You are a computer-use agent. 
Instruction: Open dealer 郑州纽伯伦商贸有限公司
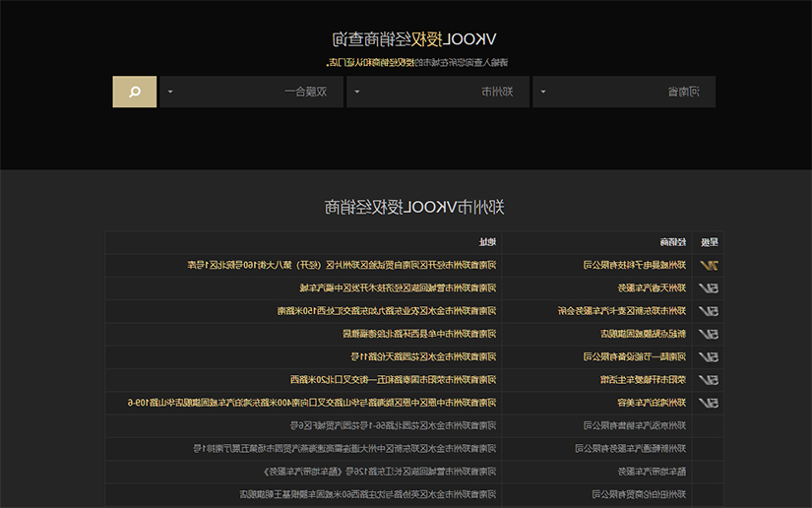[x=639, y=494]
